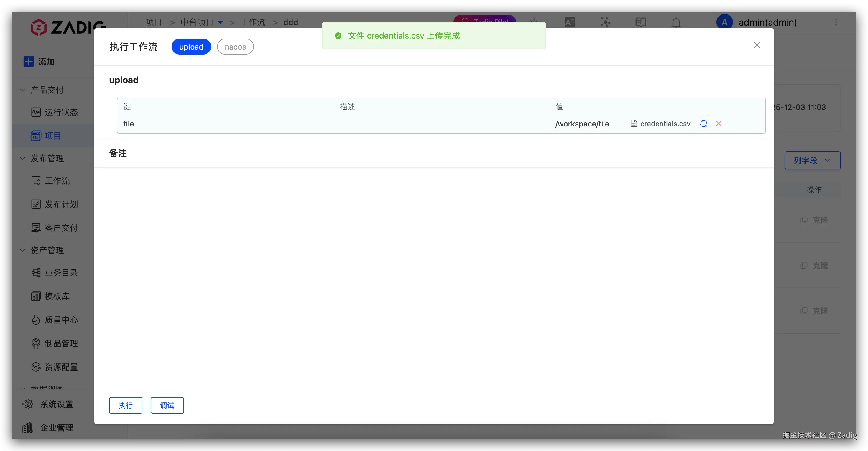The height and width of the screenshot is (451, 868).
Task: Click the blue add plus icon
Action: pos(29,61)
